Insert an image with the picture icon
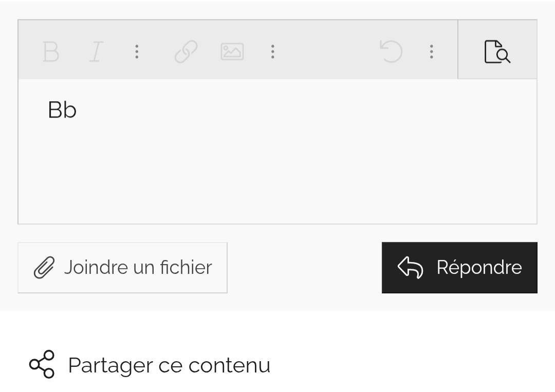Screen dimensions: 555x392 [x=231, y=51]
